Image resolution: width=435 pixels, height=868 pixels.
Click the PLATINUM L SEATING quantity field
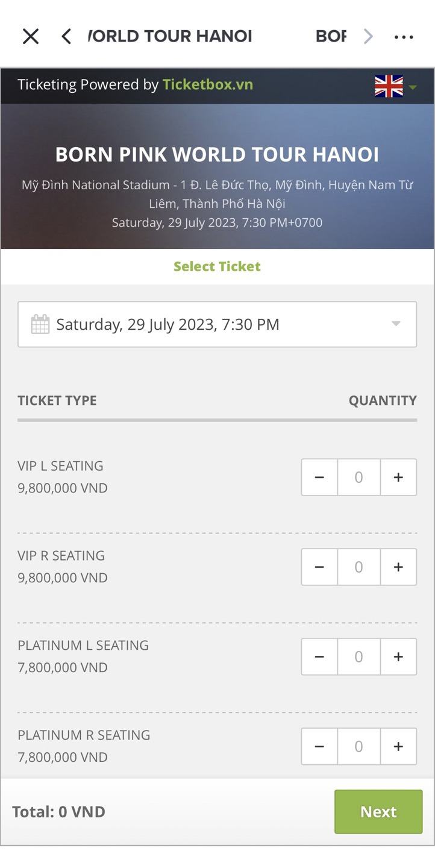point(358,657)
